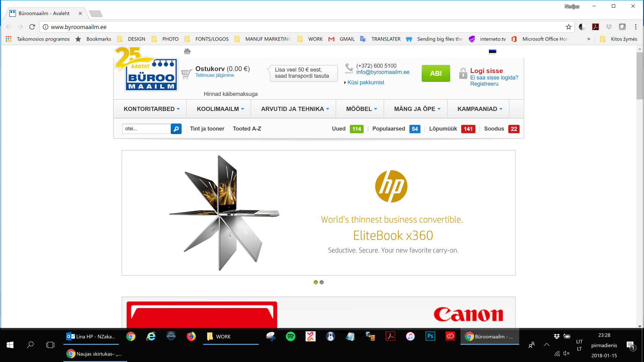Switch to first banner slide dot
Image resolution: width=644 pixels, height=362 pixels.
coord(316,282)
